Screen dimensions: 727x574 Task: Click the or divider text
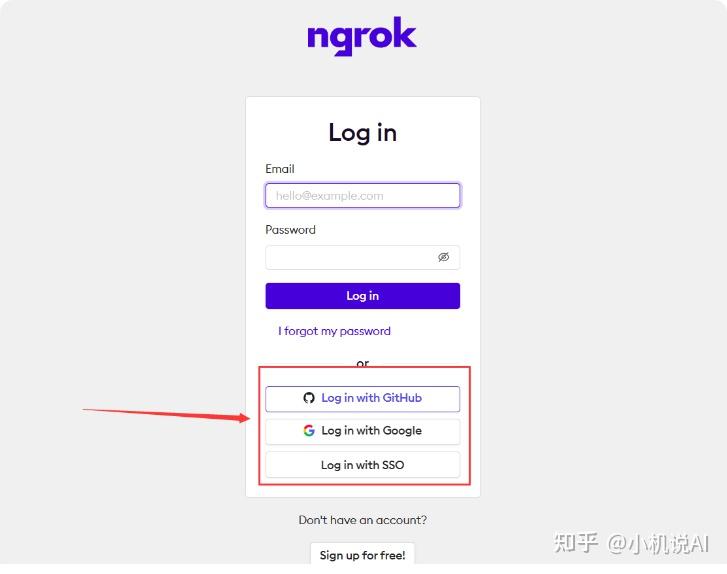click(x=363, y=363)
